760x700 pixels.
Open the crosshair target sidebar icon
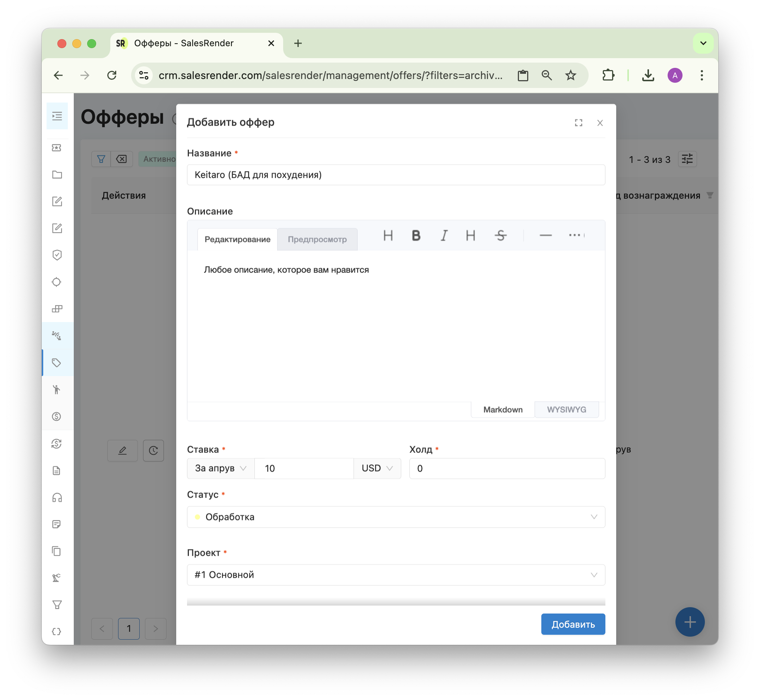click(57, 282)
